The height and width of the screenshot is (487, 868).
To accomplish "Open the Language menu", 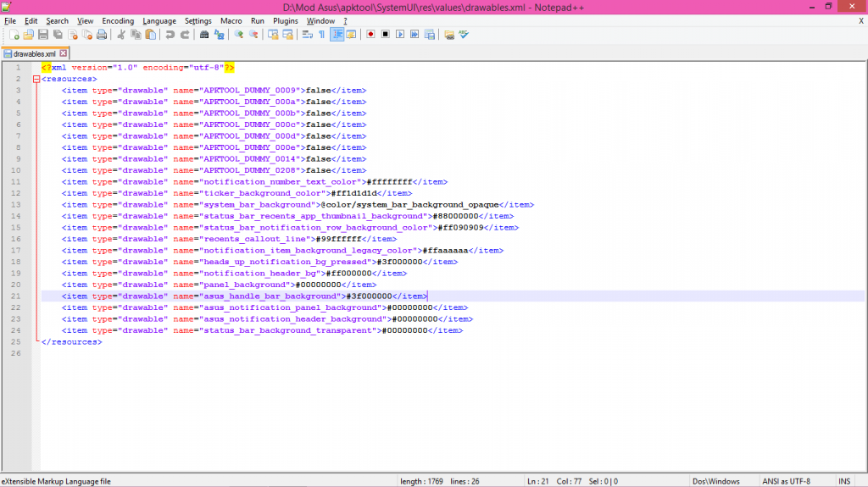I will [159, 20].
